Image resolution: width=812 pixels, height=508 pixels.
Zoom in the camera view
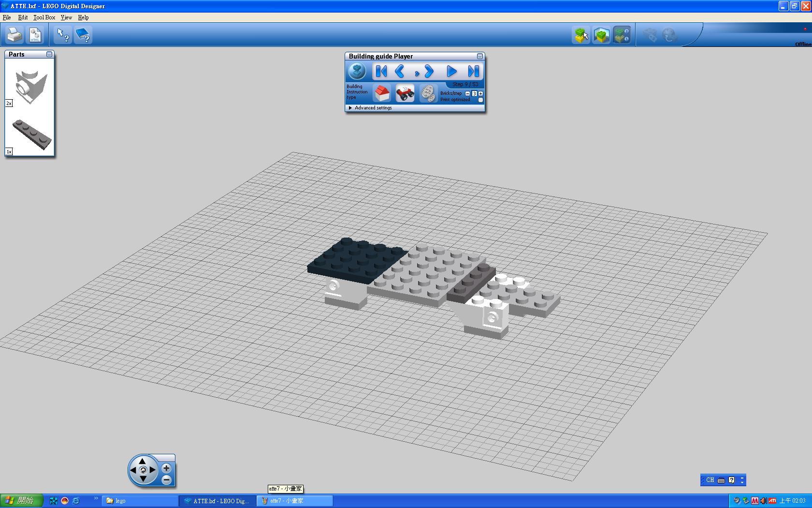pos(166,468)
